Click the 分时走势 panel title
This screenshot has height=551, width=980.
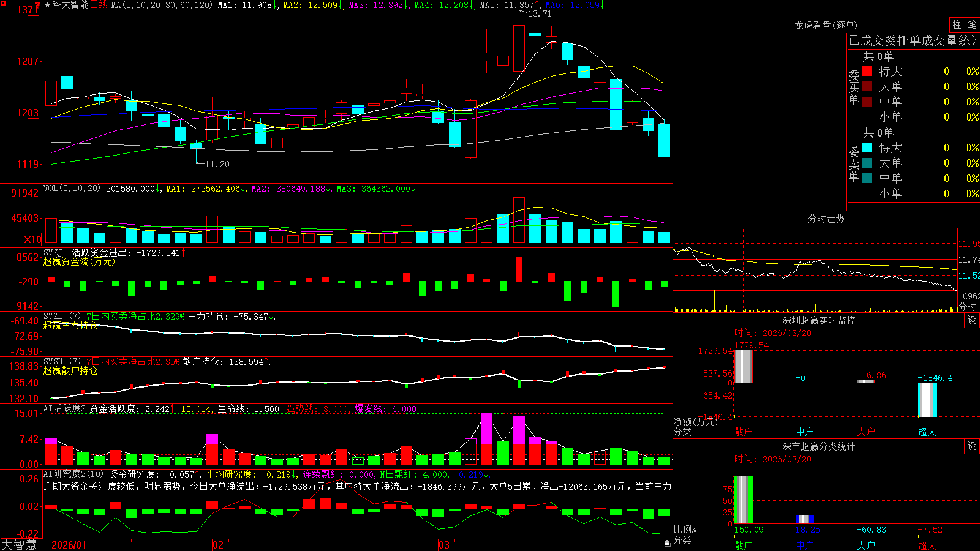click(826, 219)
